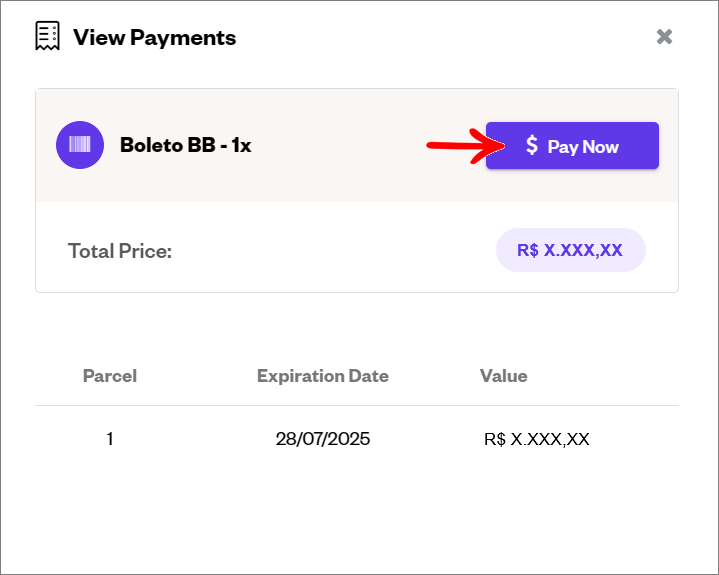Click the purple total price amount badge
Image resolution: width=719 pixels, height=575 pixels.
[x=570, y=250]
